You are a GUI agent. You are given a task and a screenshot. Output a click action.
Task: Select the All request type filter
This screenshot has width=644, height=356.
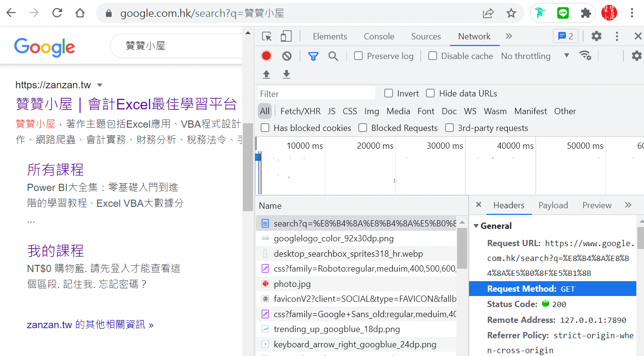coord(265,111)
